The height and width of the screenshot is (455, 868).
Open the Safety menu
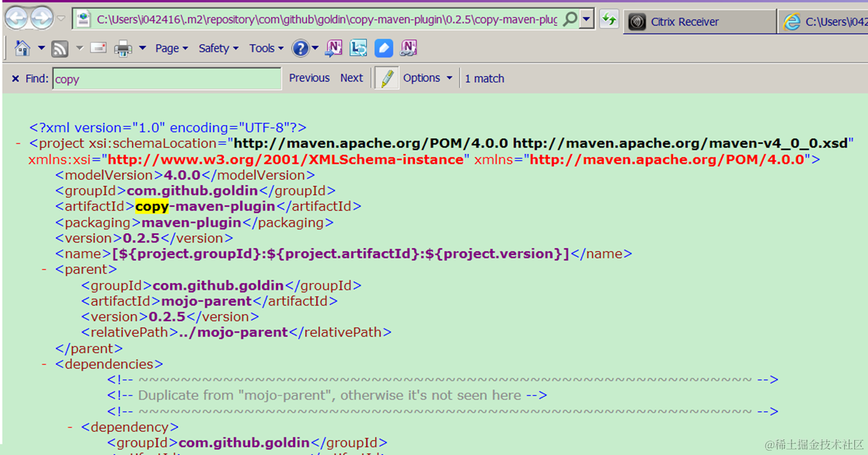click(x=218, y=48)
